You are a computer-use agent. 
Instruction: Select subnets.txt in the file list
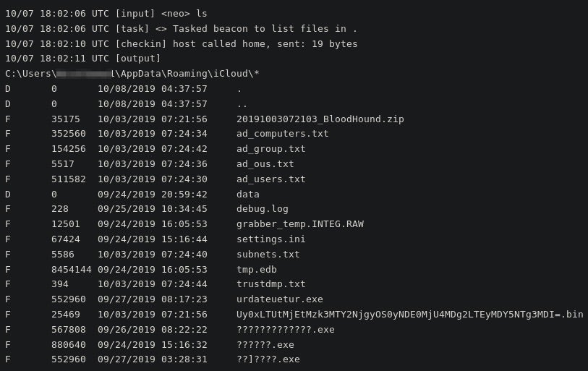tap(268, 255)
